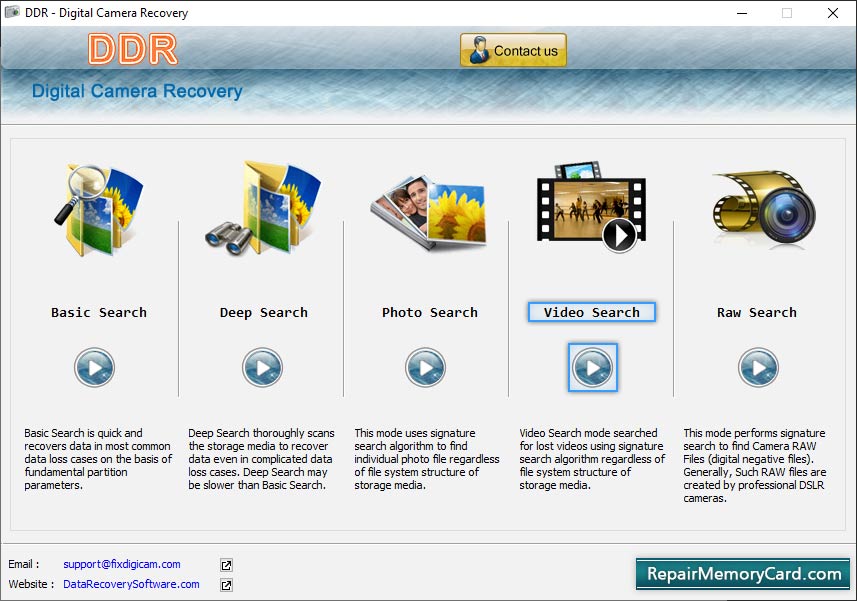Viewport: 857px width, 601px height.
Task: Select the highlighted Video Search label
Action: (591, 312)
